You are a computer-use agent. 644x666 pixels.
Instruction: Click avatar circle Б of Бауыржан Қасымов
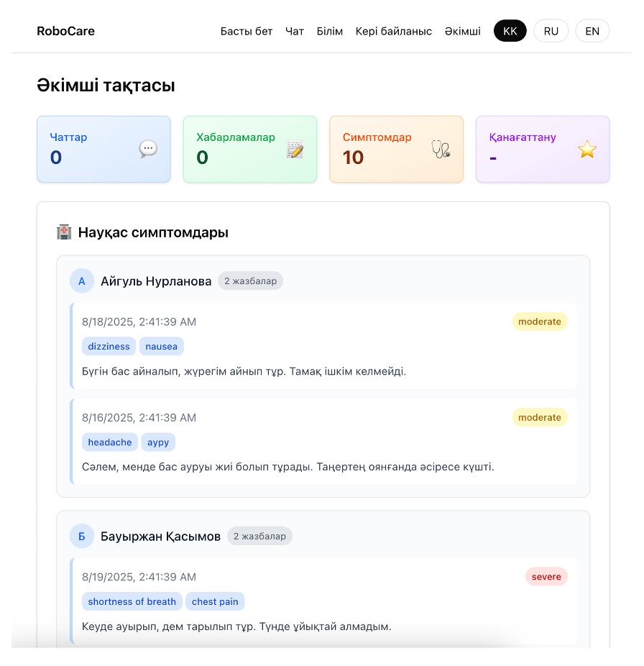click(x=81, y=536)
